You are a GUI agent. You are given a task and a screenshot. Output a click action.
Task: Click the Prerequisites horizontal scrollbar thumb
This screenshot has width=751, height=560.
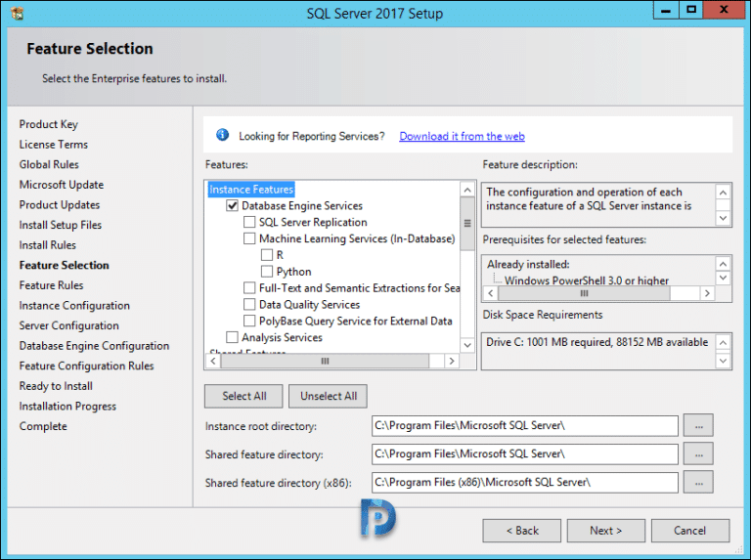pyautogui.click(x=584, y=293)
